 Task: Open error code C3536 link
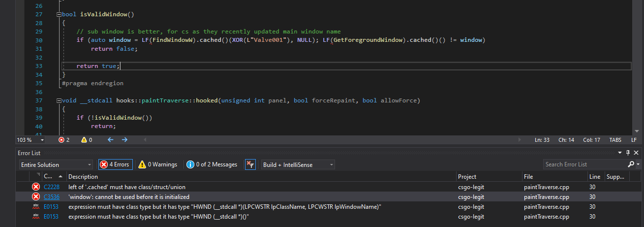click(x=51, y=196)
